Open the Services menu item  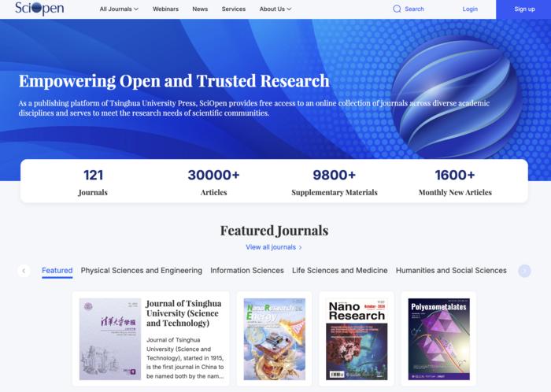234,9
